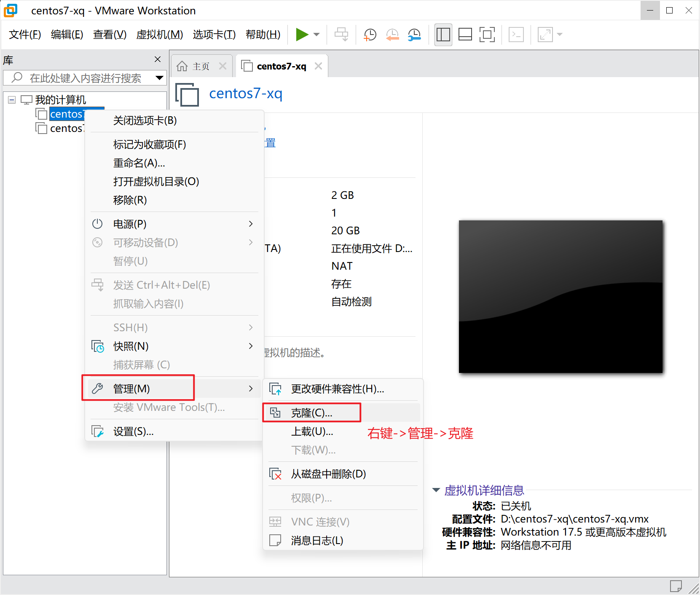
Task: Choose 从磁盘中删除(D) submenu entry
Action: (343, 474)
